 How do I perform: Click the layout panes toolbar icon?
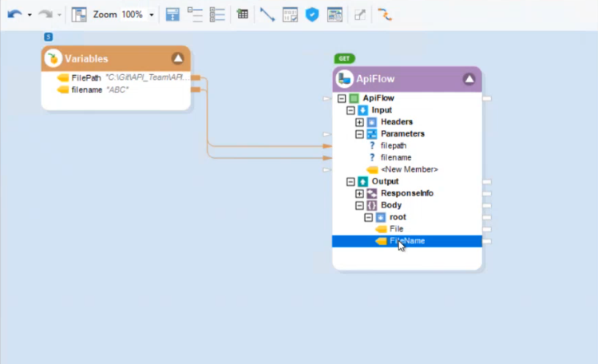(79, 14)
